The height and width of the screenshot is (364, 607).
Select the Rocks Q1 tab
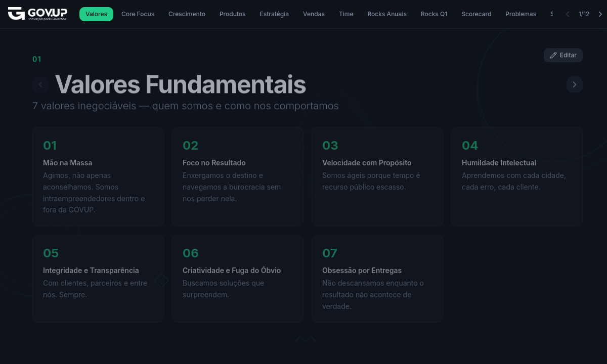[x=434, y=14]
